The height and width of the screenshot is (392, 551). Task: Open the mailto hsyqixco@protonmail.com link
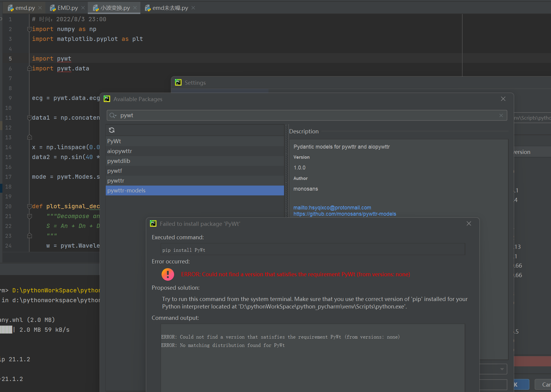click(x=332, y=208)
